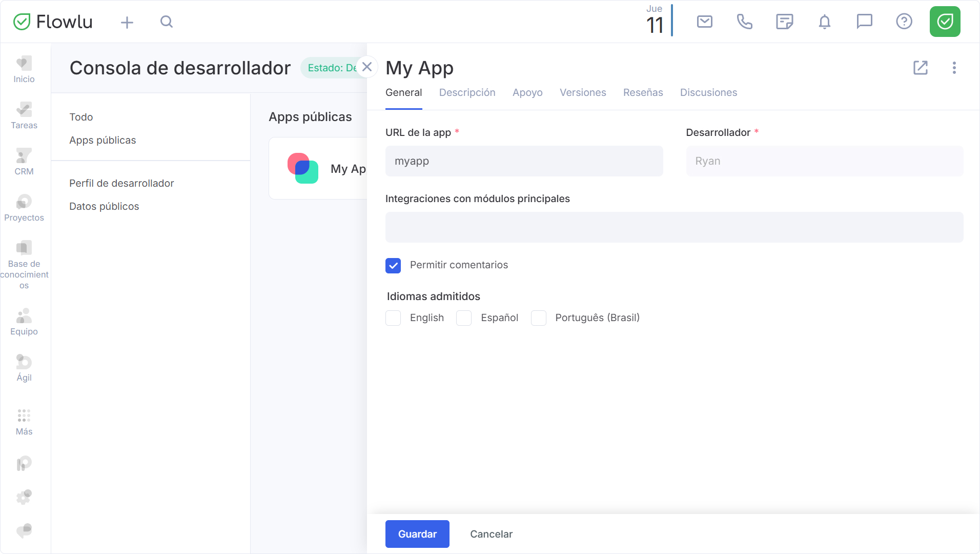Screen dimensions: 980x554
Task: Open Datos públicos
Action: 104,206
